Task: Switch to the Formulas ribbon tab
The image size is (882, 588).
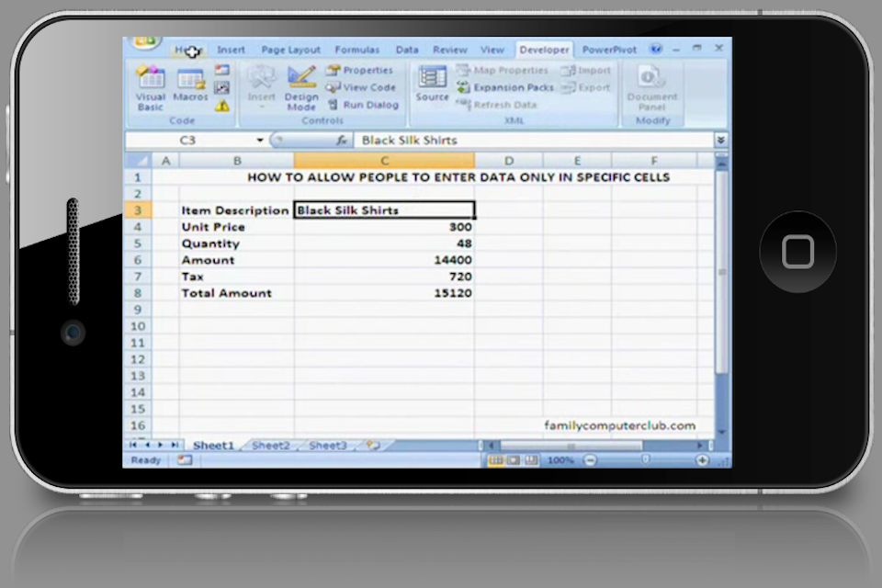Action: pos(356,50)
